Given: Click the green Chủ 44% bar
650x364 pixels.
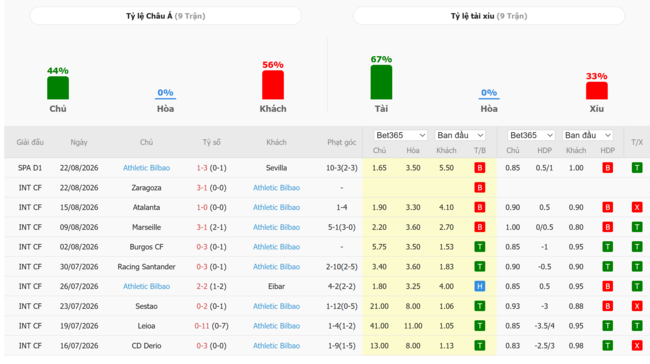Looking at the screenshot, I should click(x=58, y=88).
